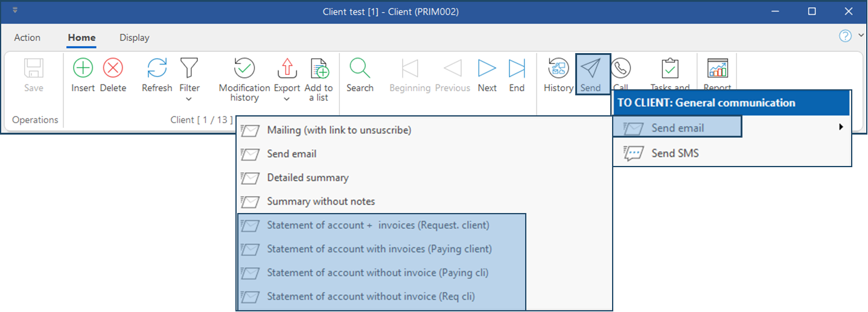The height and width of the screenshot is (312, 868).
Task: Refresh the client record
Action: tap(157, 69)
